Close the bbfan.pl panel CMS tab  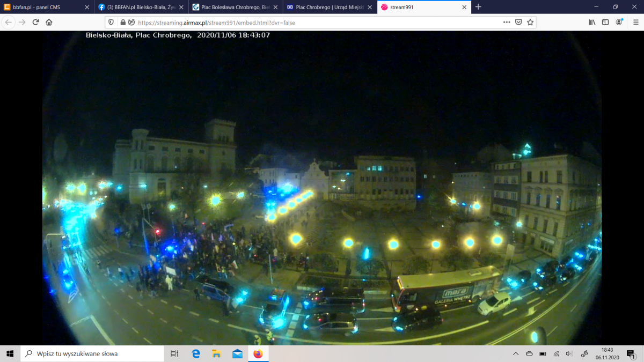tap(87, 7)
